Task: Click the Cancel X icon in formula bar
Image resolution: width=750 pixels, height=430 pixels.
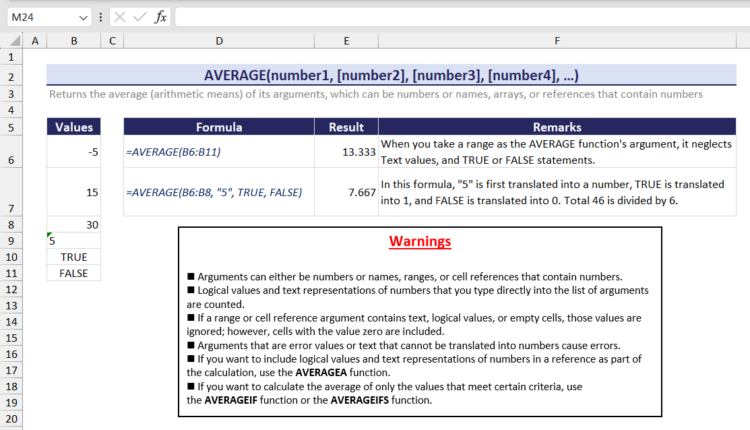Action: coord(120,17)
